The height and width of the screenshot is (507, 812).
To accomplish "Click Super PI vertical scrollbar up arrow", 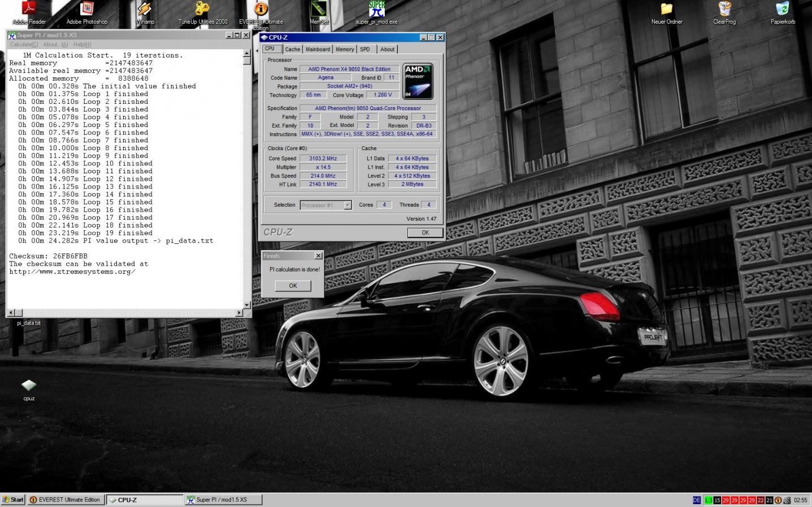I will (x=247, y=54).
